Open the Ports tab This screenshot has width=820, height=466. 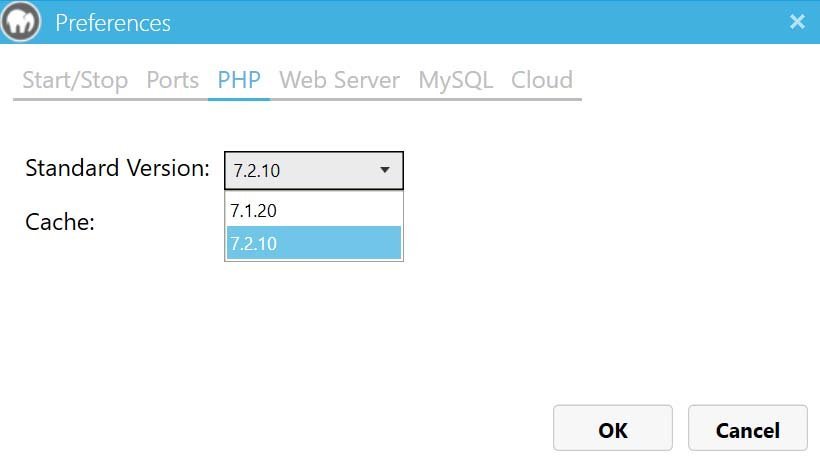coord(173,80)
